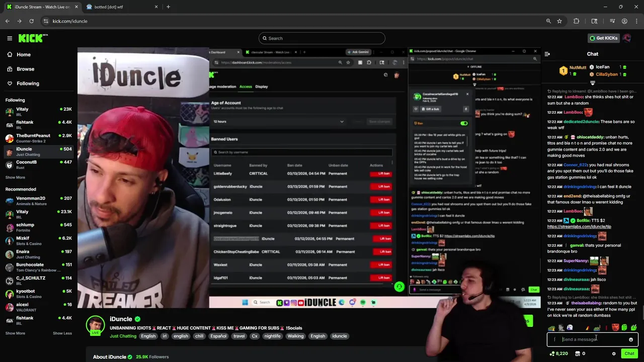
Task: Open the streamlabs.com/iduncle/tip link in chat
Action: coord(579,227)
